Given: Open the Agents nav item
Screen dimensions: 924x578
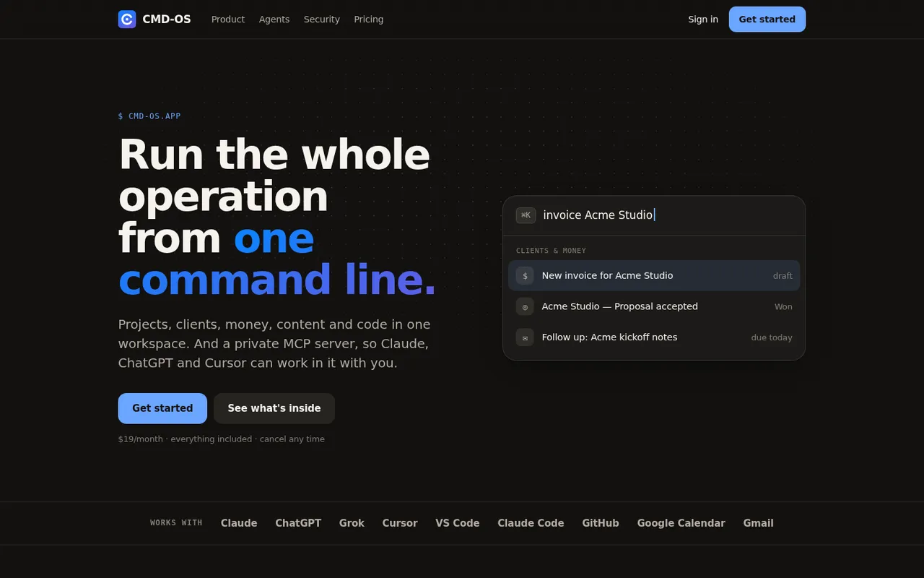Looking at the screenshot, I should pos(274,20).
